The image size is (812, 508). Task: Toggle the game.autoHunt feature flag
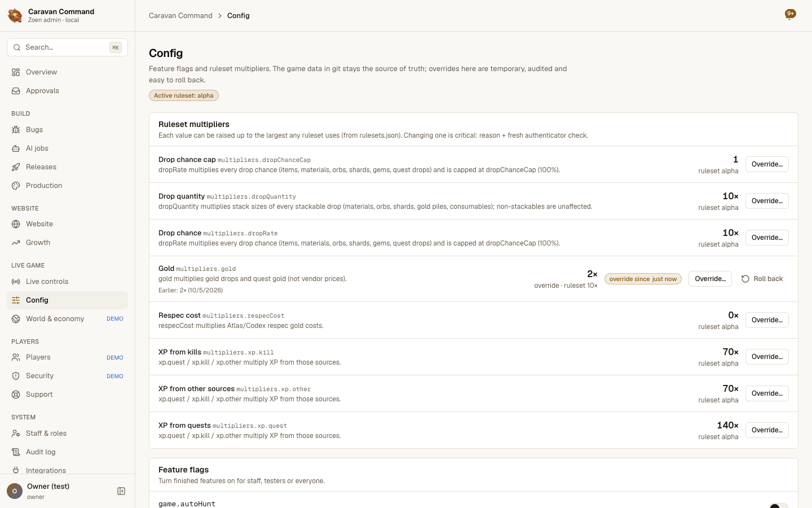pos(779,505)
